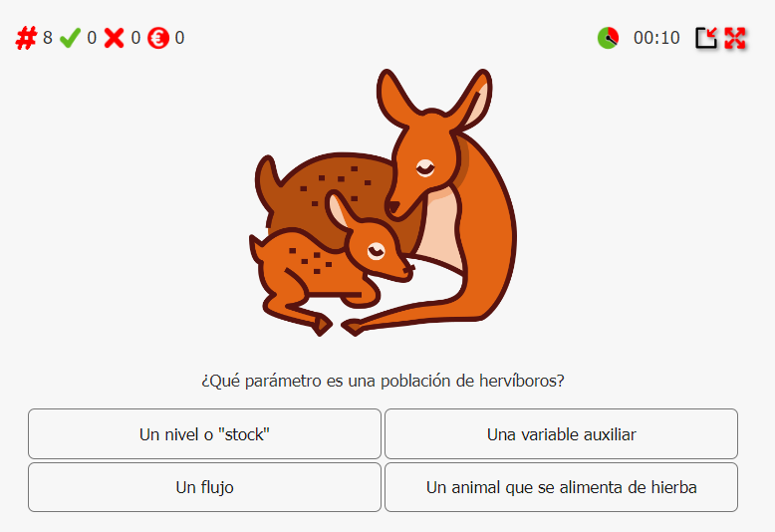
Task: Click the correct answers count next to checkmark
Action: click(92, 38)
